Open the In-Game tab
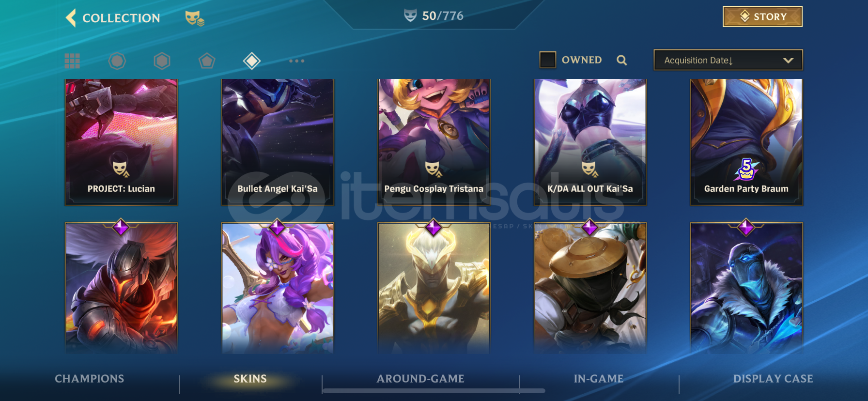This screenshot has height=401, width=868. [599, 379]
